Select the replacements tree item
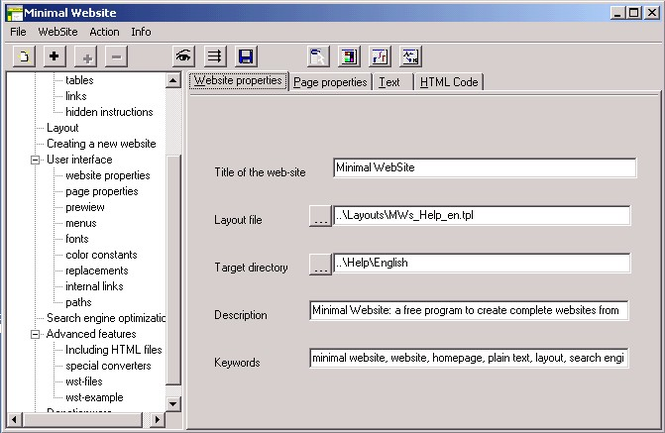The image size is (665, 433). (97, 271)
